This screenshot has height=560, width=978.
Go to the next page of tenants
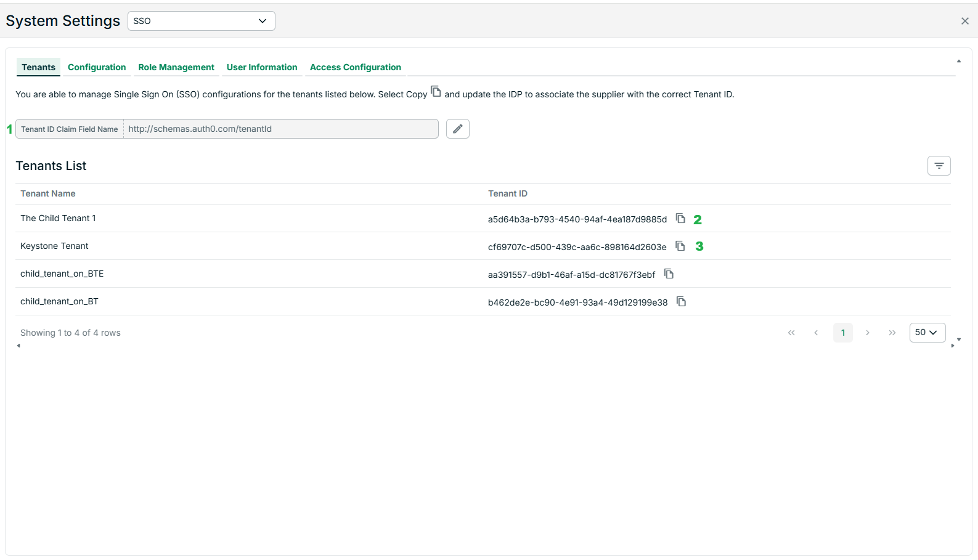[868, 333]
